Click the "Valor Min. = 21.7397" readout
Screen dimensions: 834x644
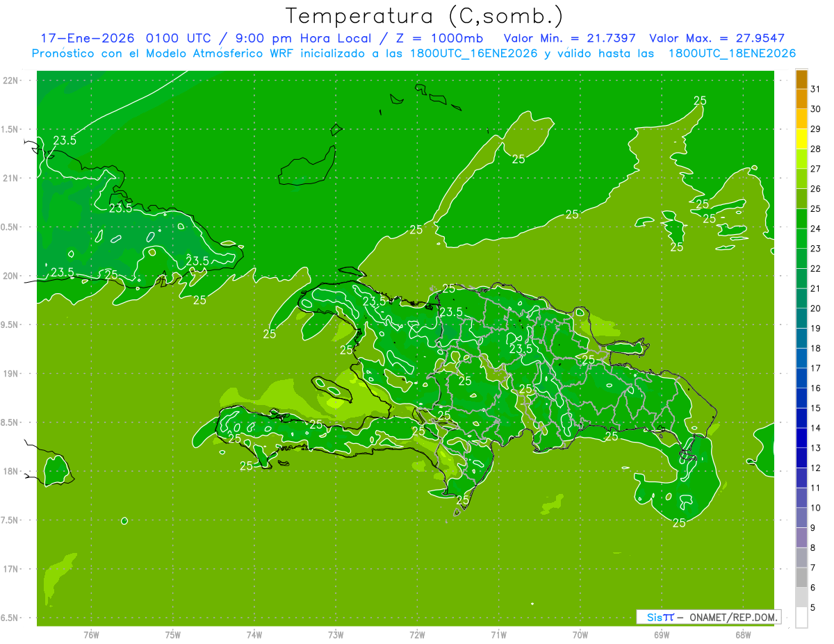click(569, 38)
